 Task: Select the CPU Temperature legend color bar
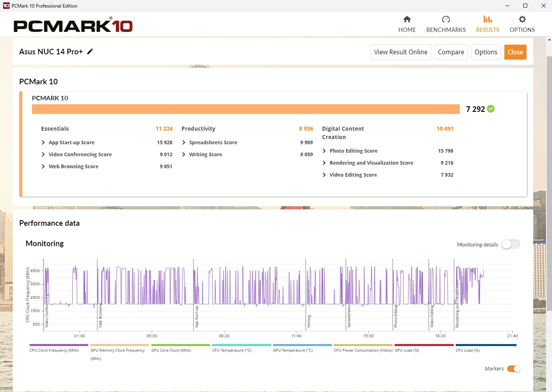click(241, 345)
